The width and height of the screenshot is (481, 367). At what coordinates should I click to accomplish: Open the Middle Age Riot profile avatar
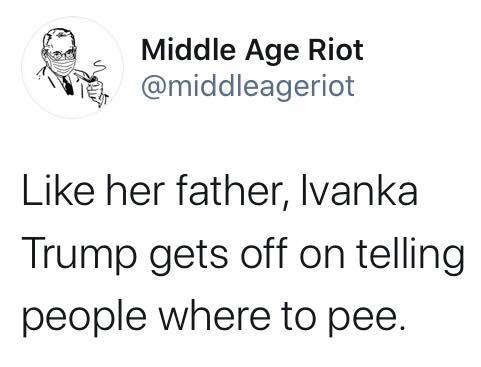point(73,68)
